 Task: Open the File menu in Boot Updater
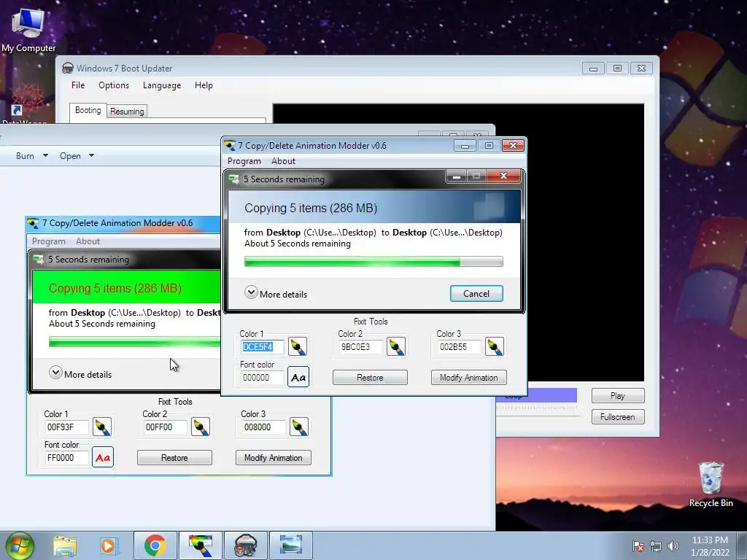(x=77, y=85)
